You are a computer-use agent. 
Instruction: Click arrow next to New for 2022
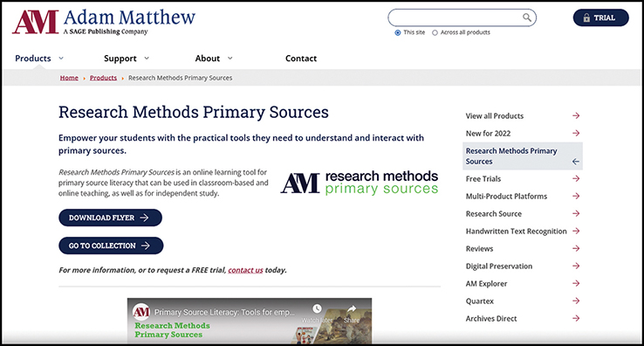tap(576, 134)
